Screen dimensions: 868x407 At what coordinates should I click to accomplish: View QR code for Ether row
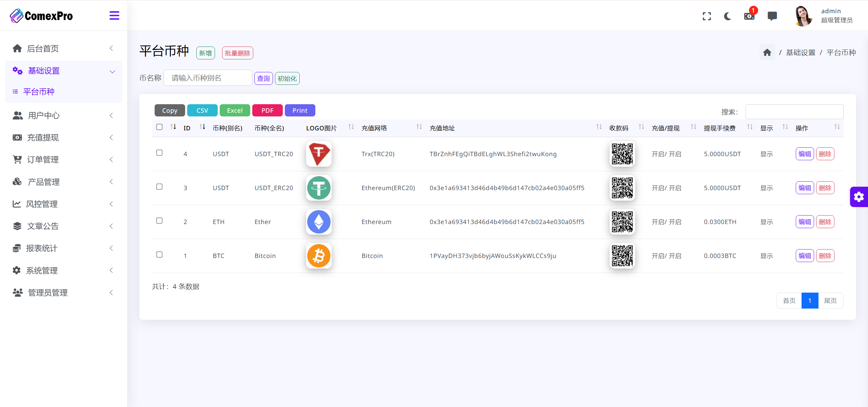(x=622, y=222)
